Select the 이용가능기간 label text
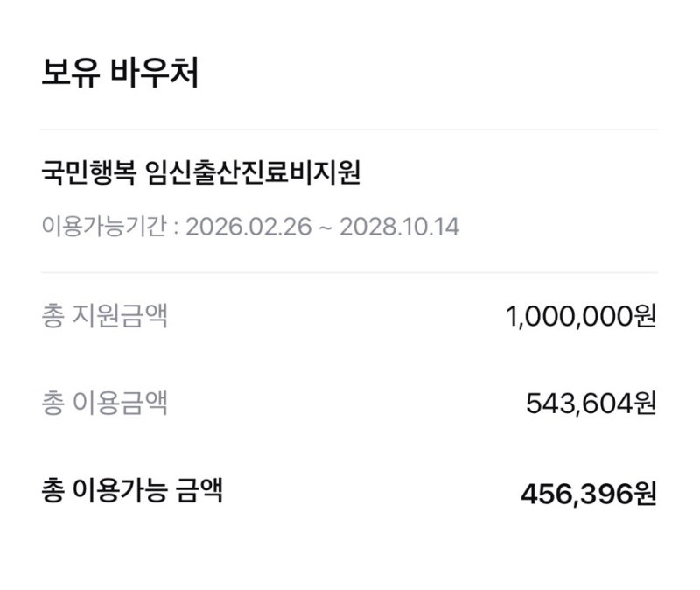Image resolution: width=700 pixels, height=590 pixels. pyautogui.click(x=104, y=226)
